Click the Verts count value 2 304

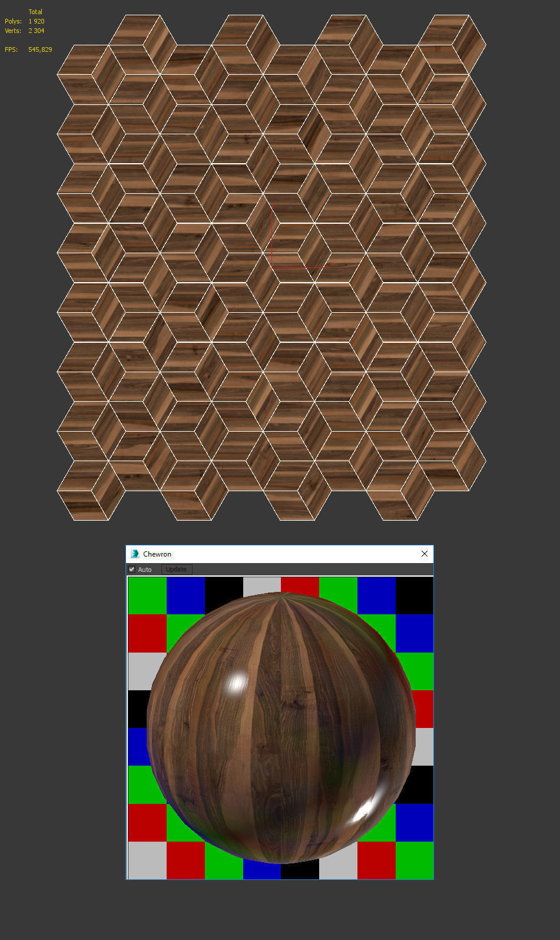pyautogui.click(x=37, y=31)
